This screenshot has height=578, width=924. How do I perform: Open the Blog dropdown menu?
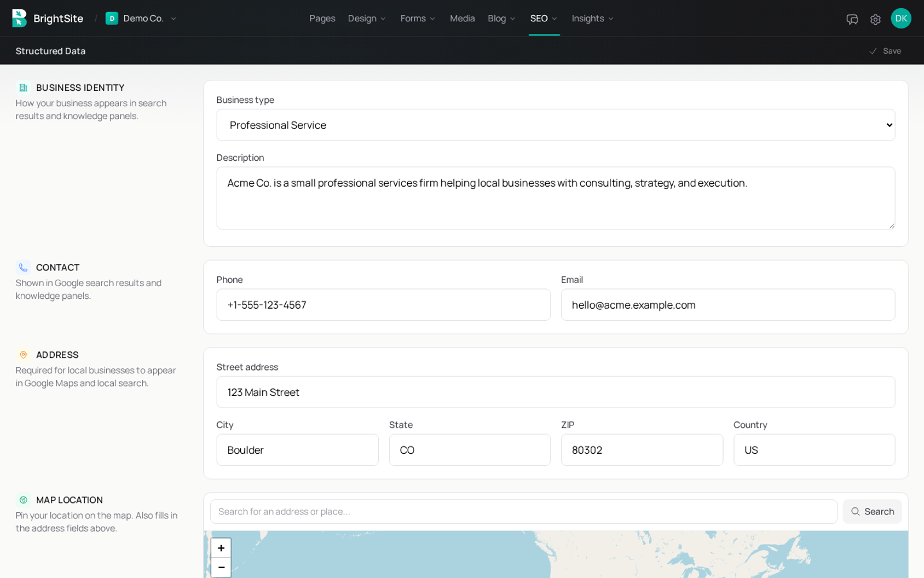pos(501,18)
